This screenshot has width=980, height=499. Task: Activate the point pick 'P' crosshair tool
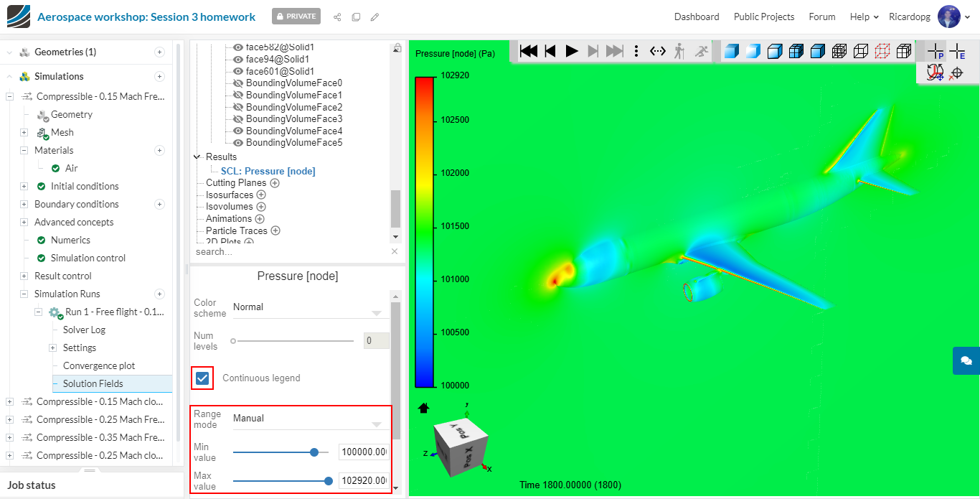(x=936, y=51)
